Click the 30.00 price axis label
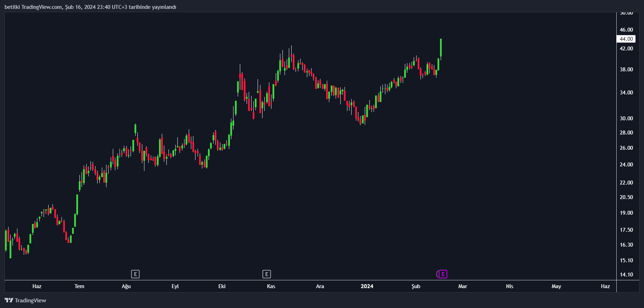Image resolution: width=644 pixels, height=308 pixels. coord(626,119)
